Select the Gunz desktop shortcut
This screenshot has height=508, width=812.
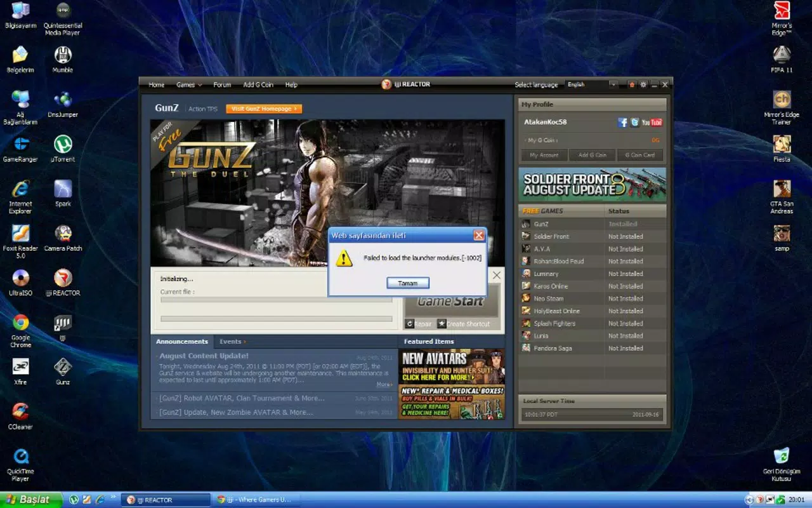point(63,371)
